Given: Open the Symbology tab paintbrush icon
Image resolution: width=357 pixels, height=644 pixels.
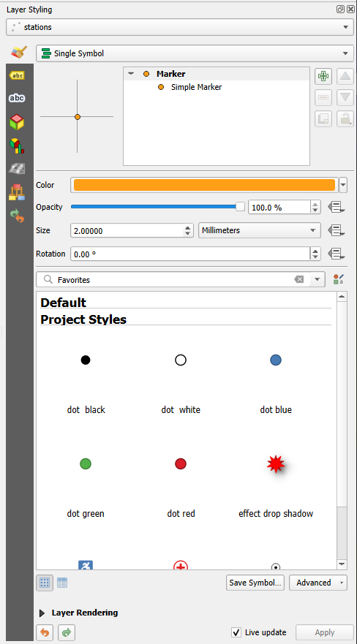Looking at the screenshot, I should [x=18, y=53].
